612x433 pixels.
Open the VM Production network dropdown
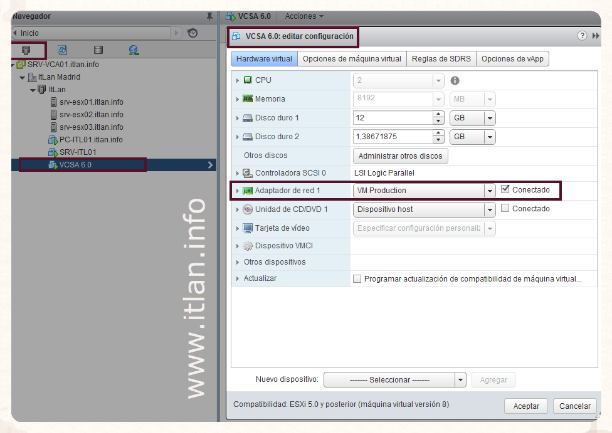490,190
